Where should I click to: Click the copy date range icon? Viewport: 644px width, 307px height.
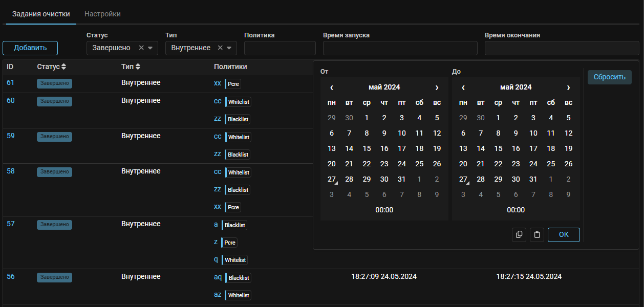pyautogui.click(x=519, y=235)
